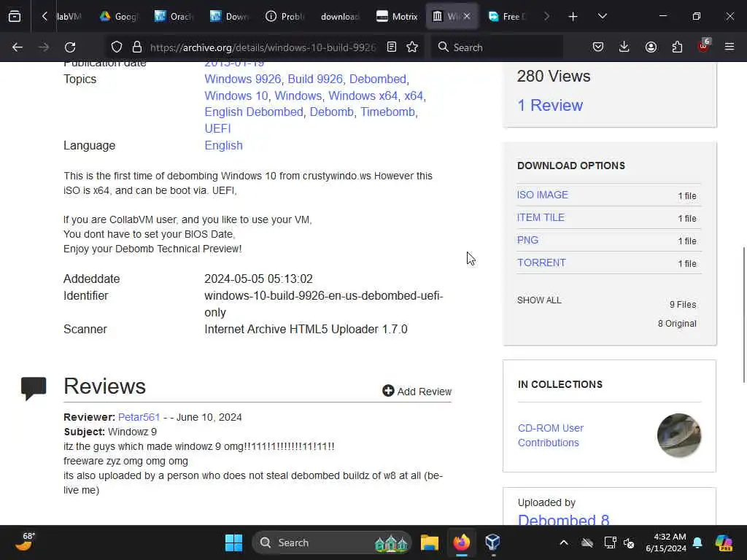
Task: Open CD-ROM User Contributions collection
Action: (550, 435)
